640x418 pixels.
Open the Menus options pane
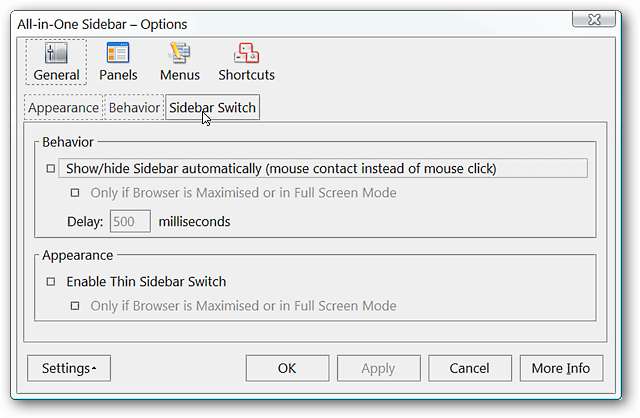pyautogui.click(x=180, y=62)
